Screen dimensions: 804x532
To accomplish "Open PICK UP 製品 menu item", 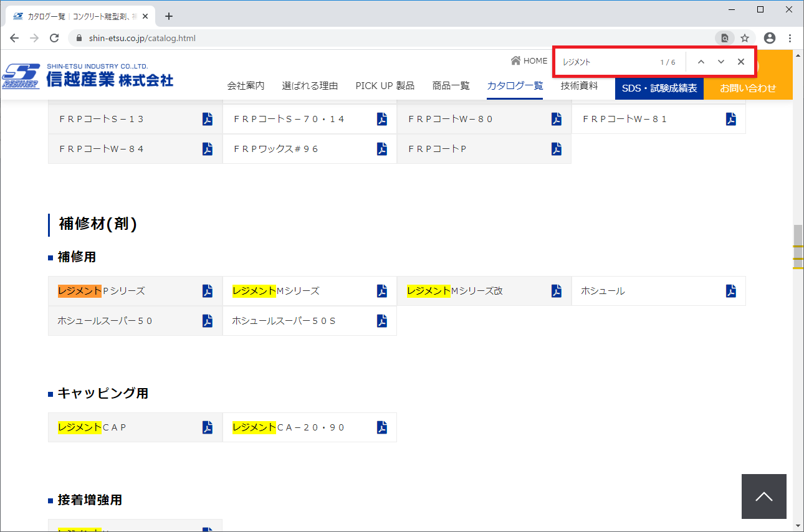I will pyautogui.click(x=385, y=86).
